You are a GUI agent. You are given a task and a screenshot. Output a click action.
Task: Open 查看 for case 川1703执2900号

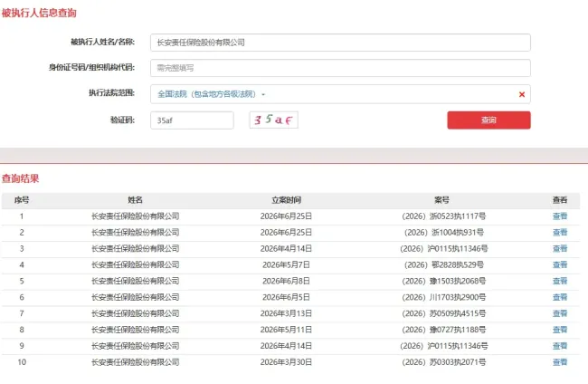pyautogui.click(x=560, y=297)
